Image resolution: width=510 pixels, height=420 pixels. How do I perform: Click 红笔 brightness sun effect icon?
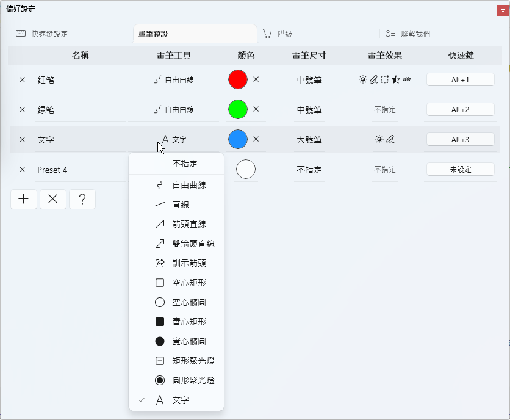pyautogui.click(x=362, y=79)
